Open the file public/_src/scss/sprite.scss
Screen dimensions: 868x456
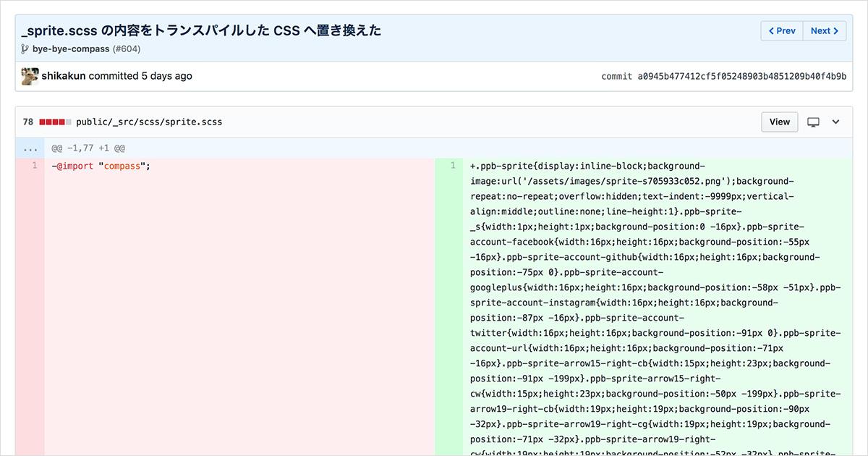148,122
